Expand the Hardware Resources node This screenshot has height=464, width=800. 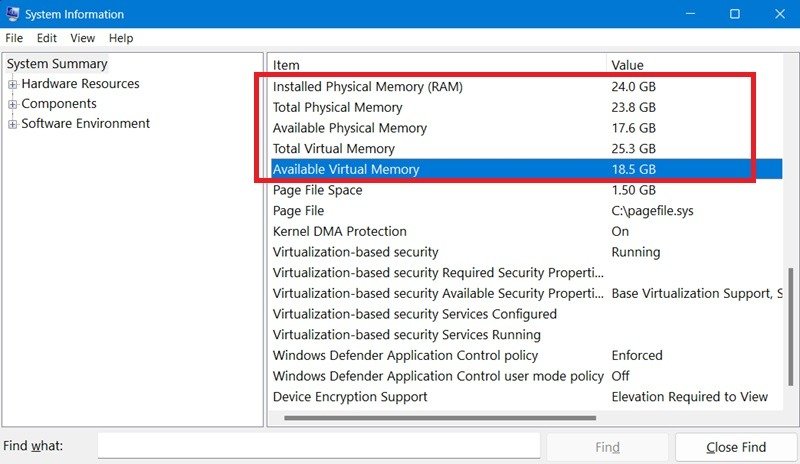(13, 84)
